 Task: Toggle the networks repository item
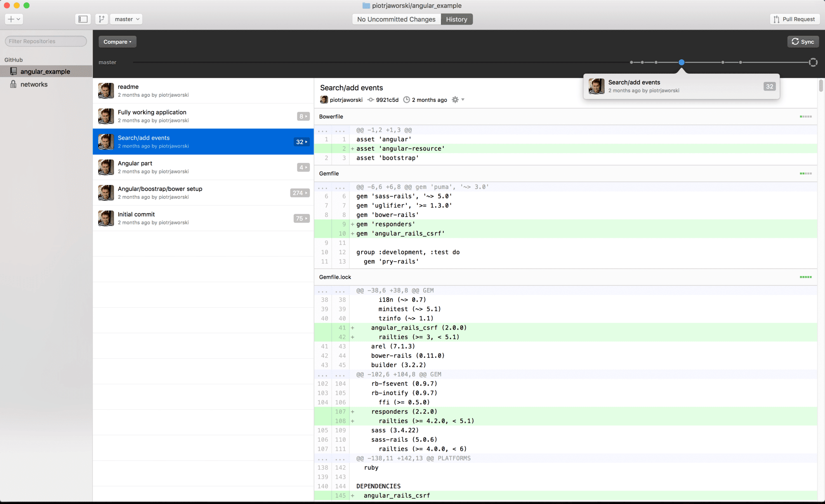pyautogui.click(x=33, y=84)
